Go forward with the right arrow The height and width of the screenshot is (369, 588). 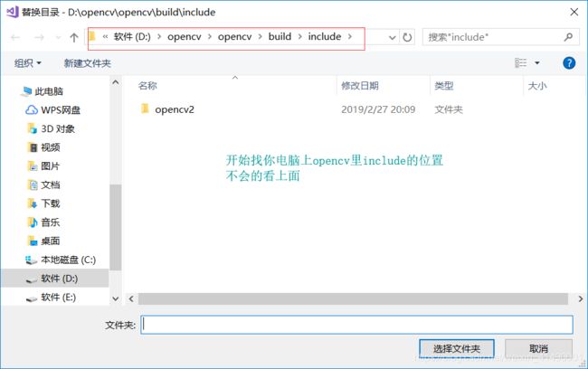pyautogui.click(x=39, y=37)
